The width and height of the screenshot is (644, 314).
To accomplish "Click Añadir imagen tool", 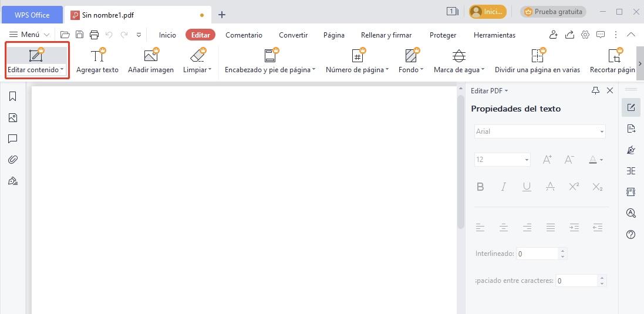I will coord(151,61).
